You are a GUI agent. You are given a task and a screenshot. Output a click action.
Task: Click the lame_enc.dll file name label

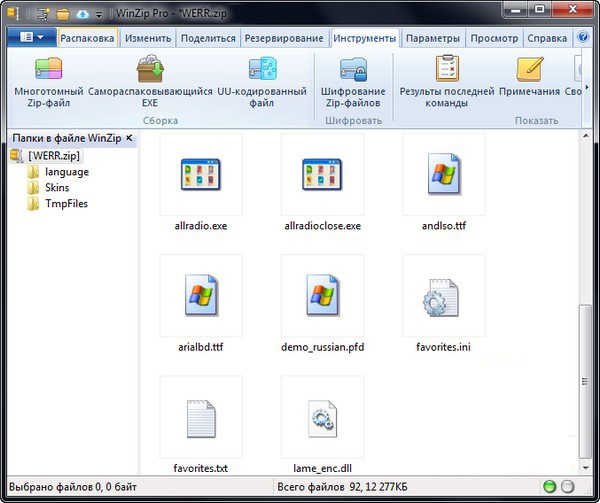click(x=323, y=468)
